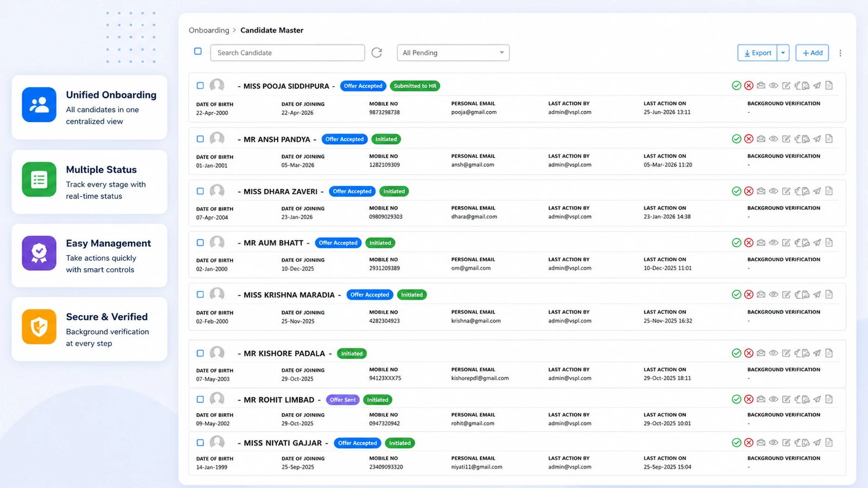The width and height of the screenshot is (868, 488).
Task: Edit Pooja Siddhpura's record with pencil icon
Action: [x=786, y=86]
